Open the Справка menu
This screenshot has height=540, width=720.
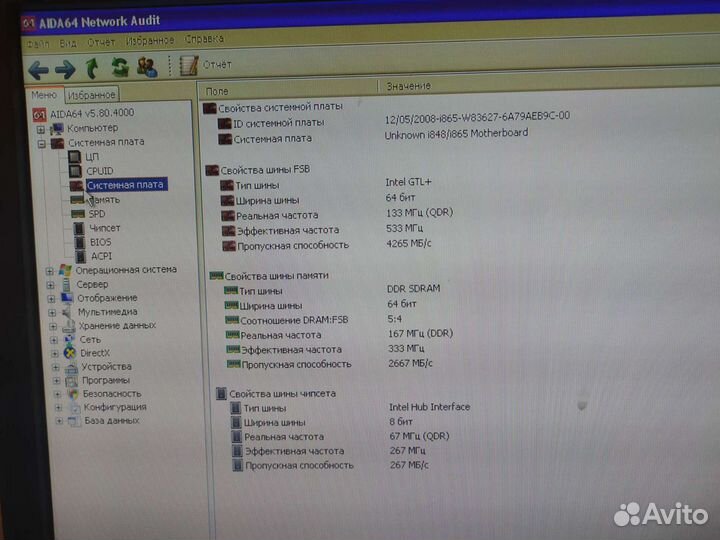coord(204,40)
